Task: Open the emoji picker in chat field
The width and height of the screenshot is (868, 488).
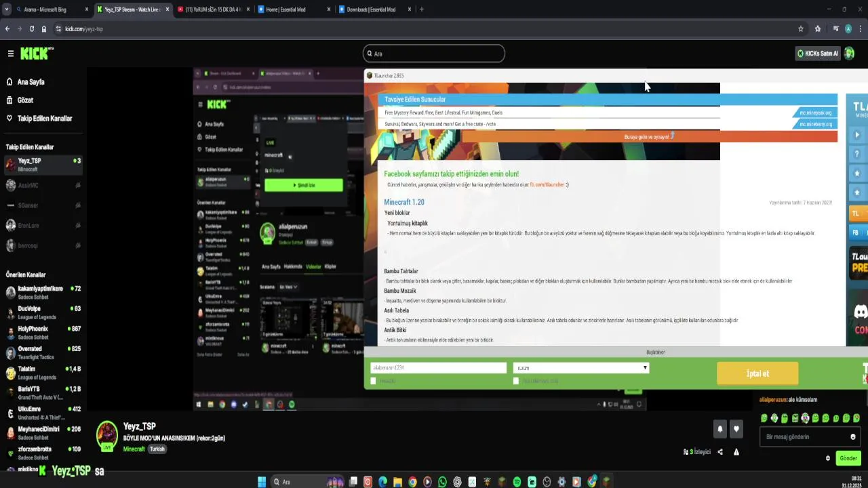Action: click(853, 437)
